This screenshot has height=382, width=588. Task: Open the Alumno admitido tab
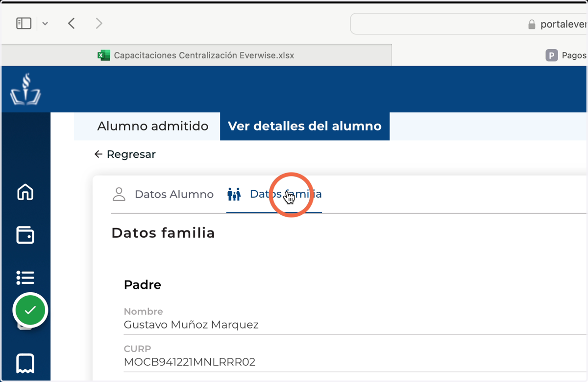tap(152, 126)
